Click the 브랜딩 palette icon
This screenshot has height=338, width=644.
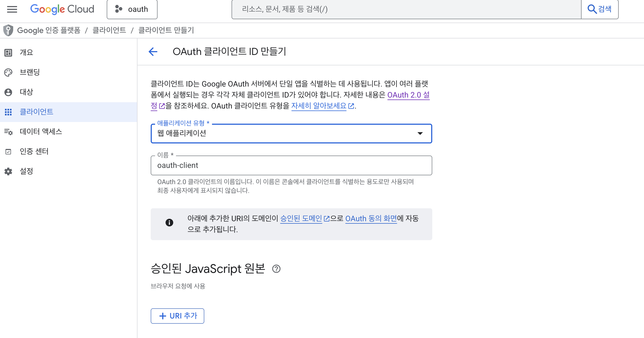(8, 72)
